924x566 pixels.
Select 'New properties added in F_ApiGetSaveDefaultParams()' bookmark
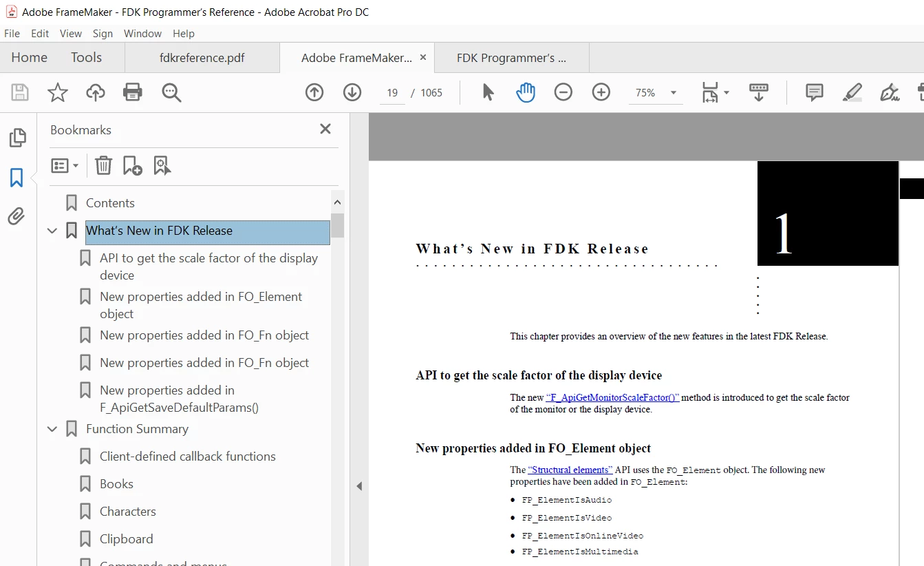179,399
